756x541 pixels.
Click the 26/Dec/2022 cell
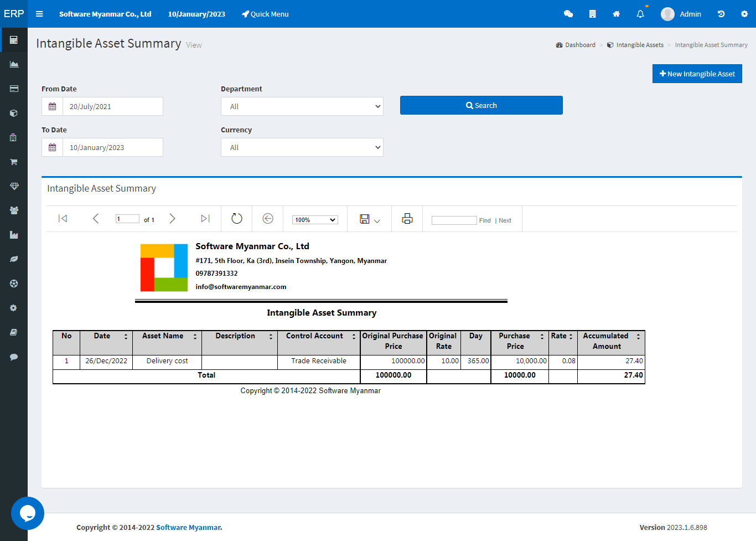coord(106,361)
